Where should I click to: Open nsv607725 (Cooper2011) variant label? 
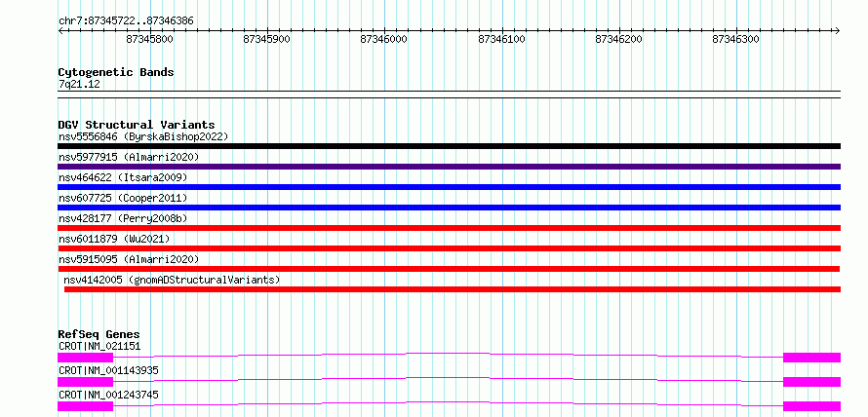pos(123,198)
